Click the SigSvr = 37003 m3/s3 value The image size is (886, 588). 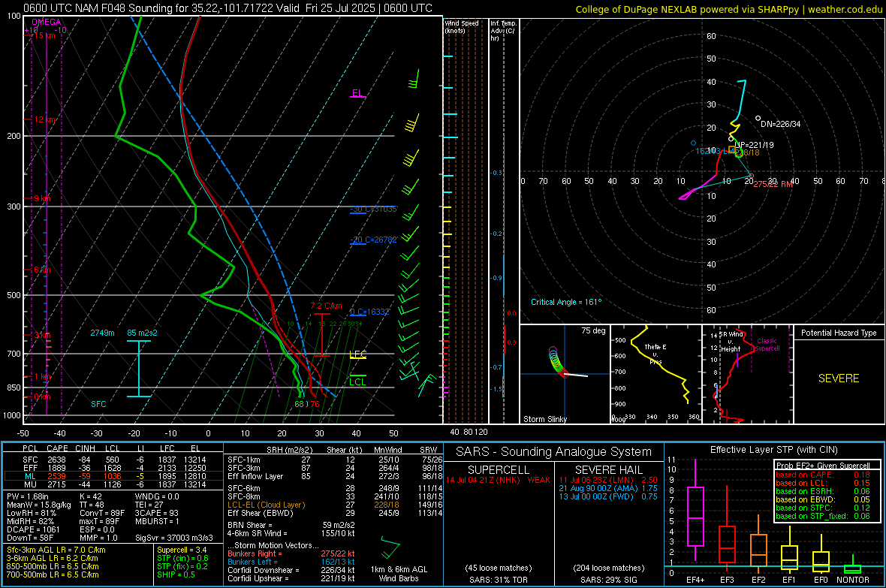tap(174, 538)
